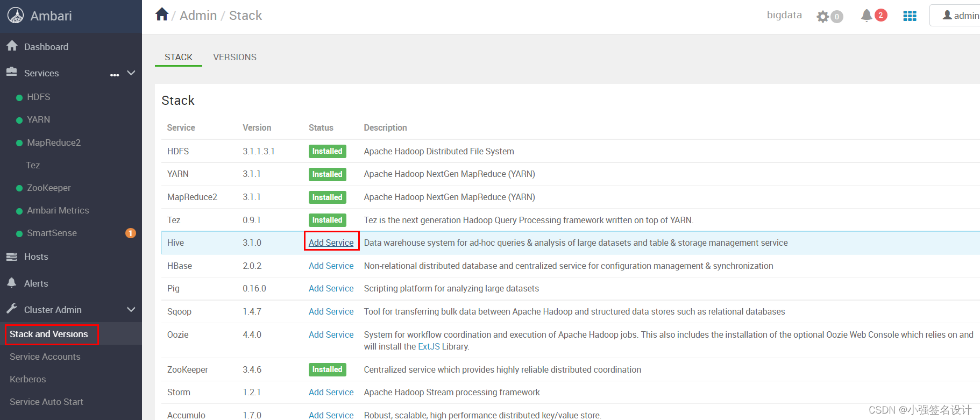Click the Ambari logo icon
Image resolution: width=980 pixels, height=420 pixels.
[16, 16]
